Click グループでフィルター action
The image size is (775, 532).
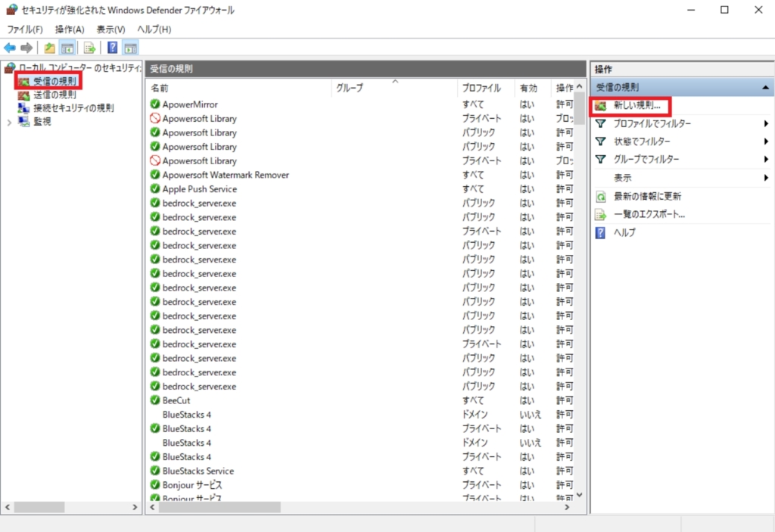pos(646,159)
